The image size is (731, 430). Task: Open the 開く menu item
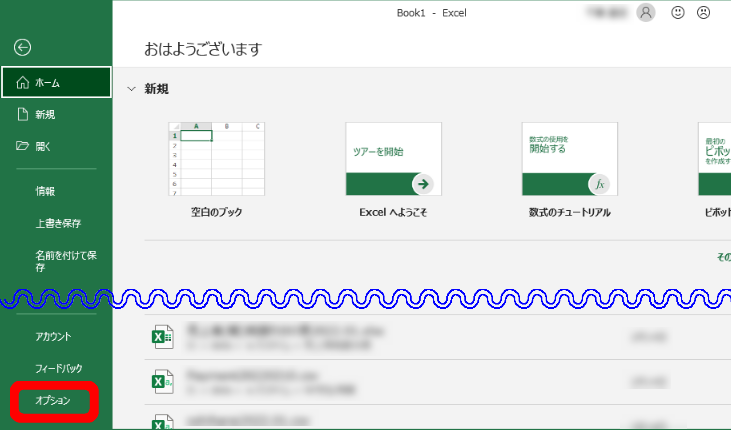43,146
